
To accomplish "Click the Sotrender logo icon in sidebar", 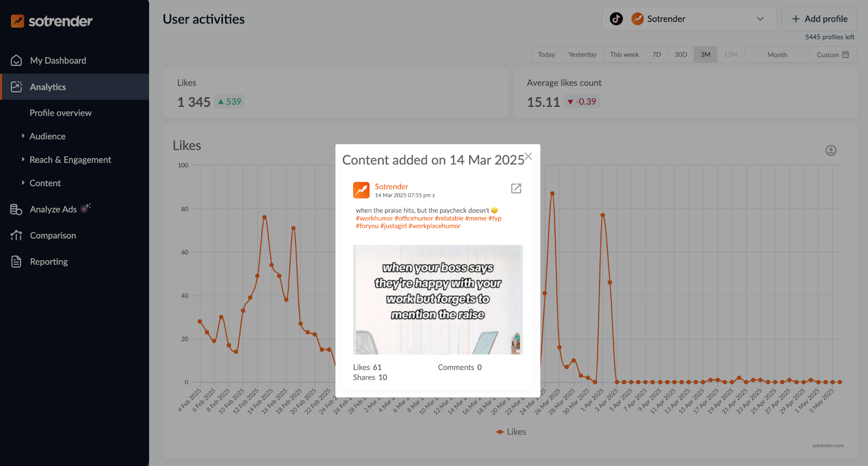I will click(17, 21).
